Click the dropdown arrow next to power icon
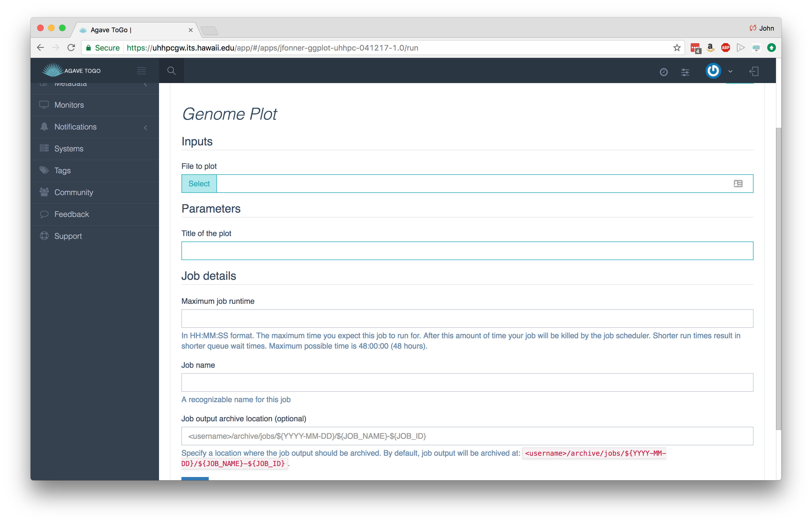Image resolution: width=812 pixels, height=524 pixels. 730,70
